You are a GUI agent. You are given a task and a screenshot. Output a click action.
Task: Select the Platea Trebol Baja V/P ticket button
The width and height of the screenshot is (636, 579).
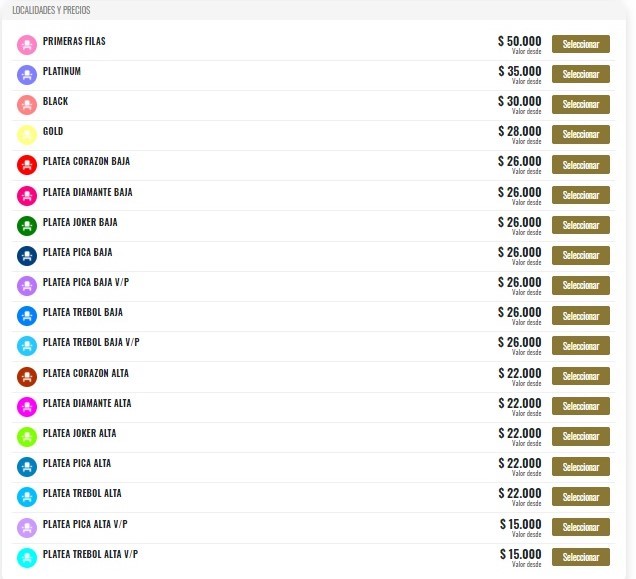(580, 346)
